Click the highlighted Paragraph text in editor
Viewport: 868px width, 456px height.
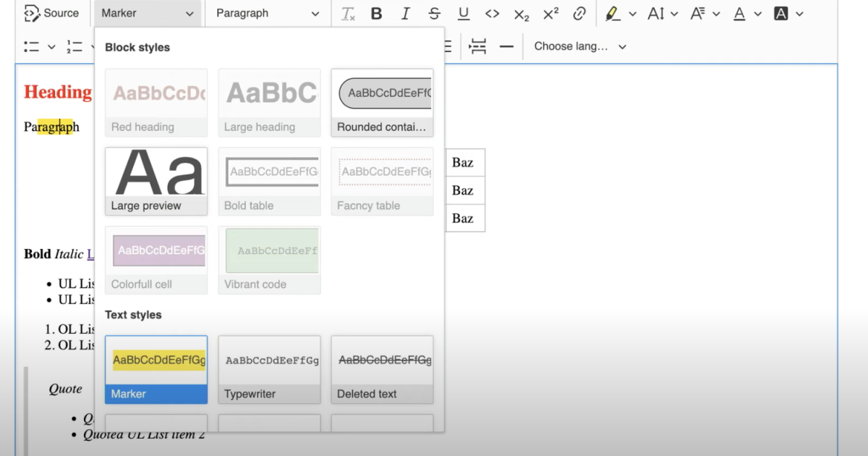point(51,127)
